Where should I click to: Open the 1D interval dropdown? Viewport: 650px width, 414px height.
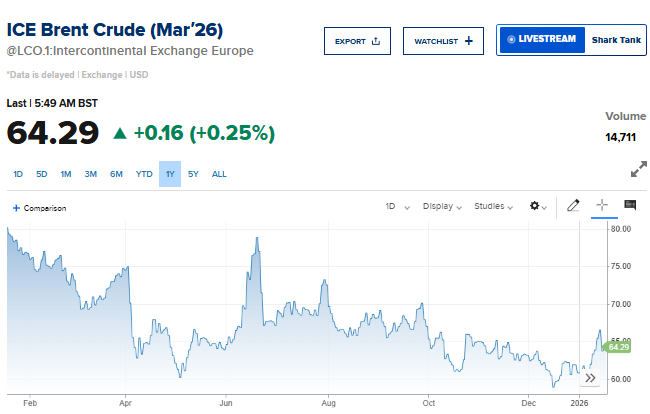[396, 206]
